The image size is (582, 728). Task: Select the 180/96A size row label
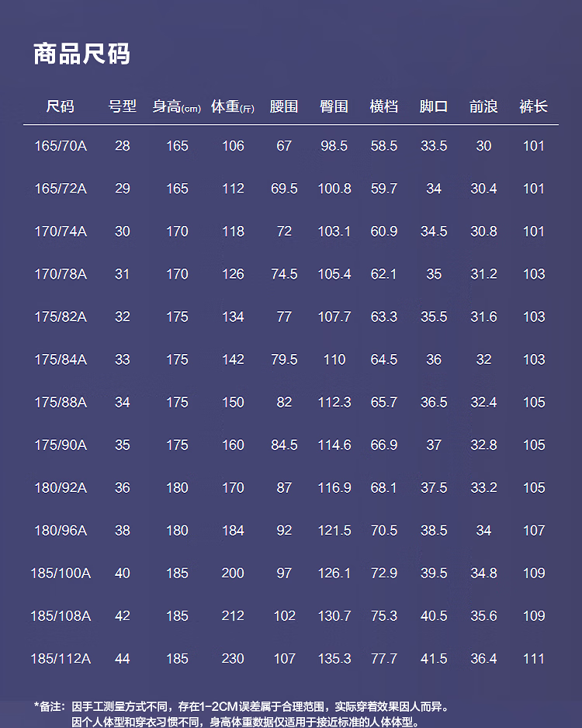point(61,530)
